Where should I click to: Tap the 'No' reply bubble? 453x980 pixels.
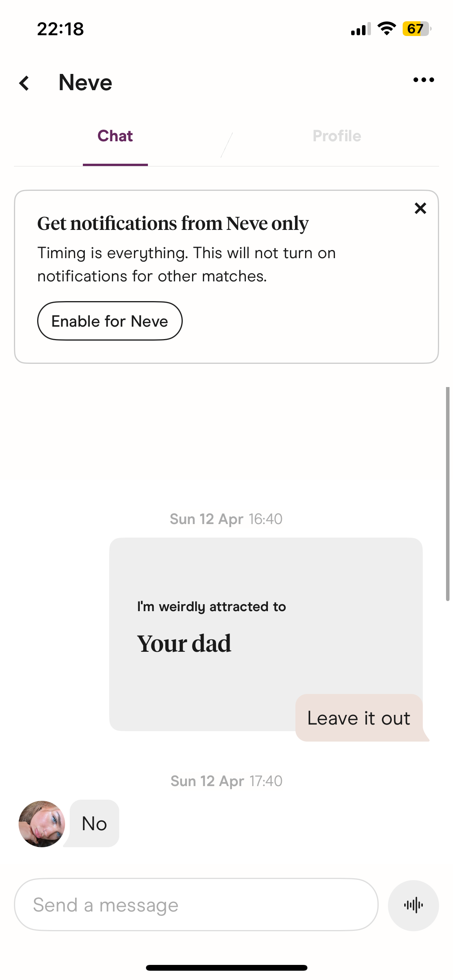[94, 823]
